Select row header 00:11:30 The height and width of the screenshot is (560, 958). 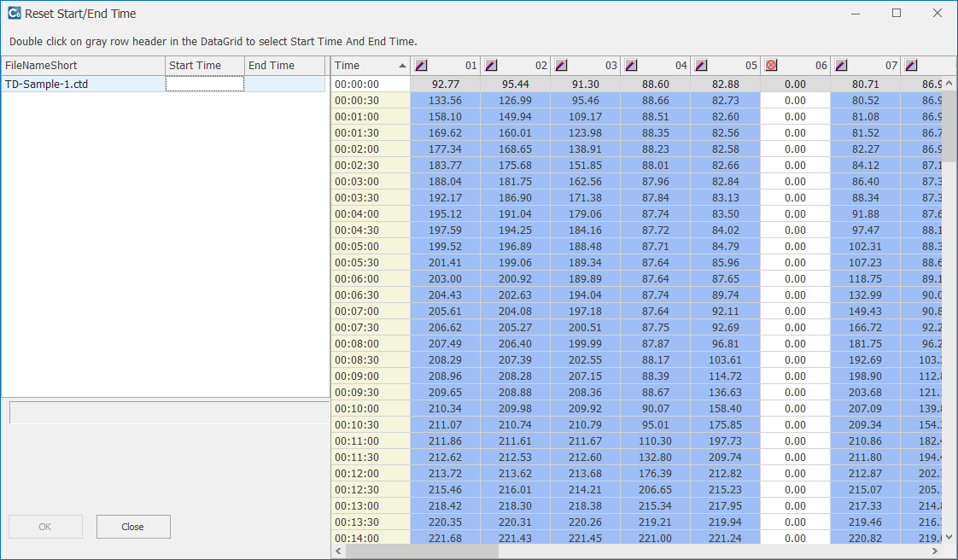[371, 458]
